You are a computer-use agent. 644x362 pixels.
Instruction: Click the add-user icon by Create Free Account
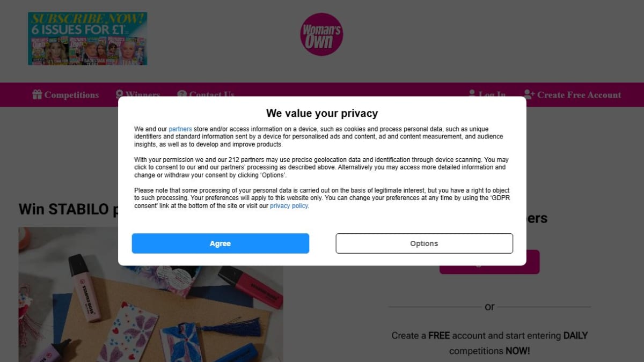pos(529,94)
